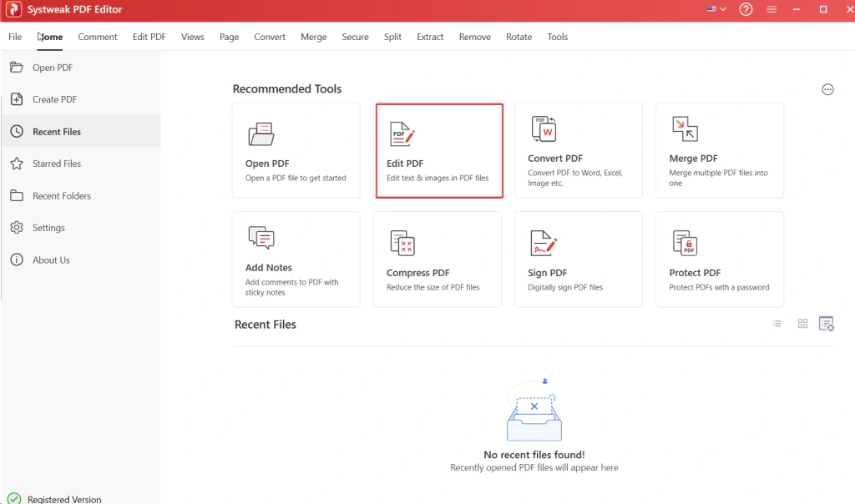The width and height of the screenshot is (855, 504).
Task: Open the Page tab
Action: (x=229, y=37)
